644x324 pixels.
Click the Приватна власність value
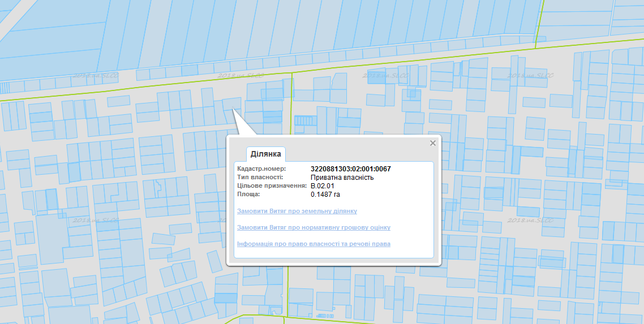[x=342, y=178]
